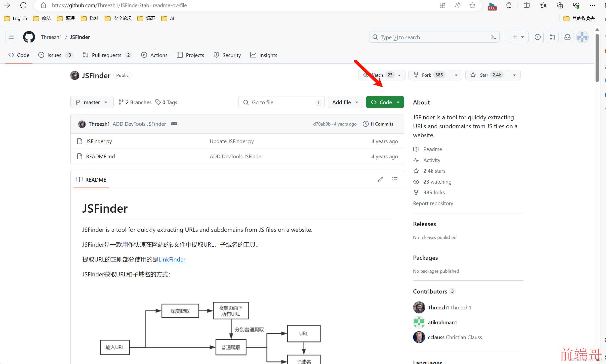Open browser favorites list icon
The image size is (606, 364).
[x=543, y=5]
